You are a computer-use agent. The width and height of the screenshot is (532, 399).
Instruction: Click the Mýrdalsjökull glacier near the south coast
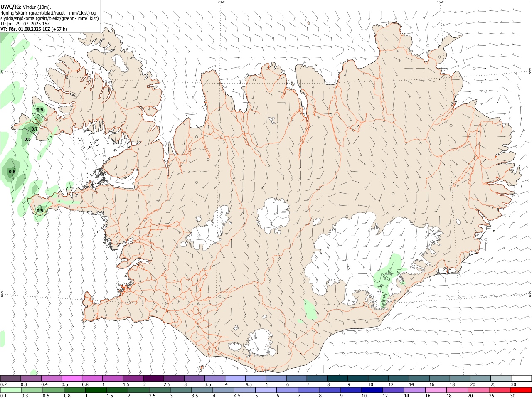pyautogui.click(x=260, y=343)
